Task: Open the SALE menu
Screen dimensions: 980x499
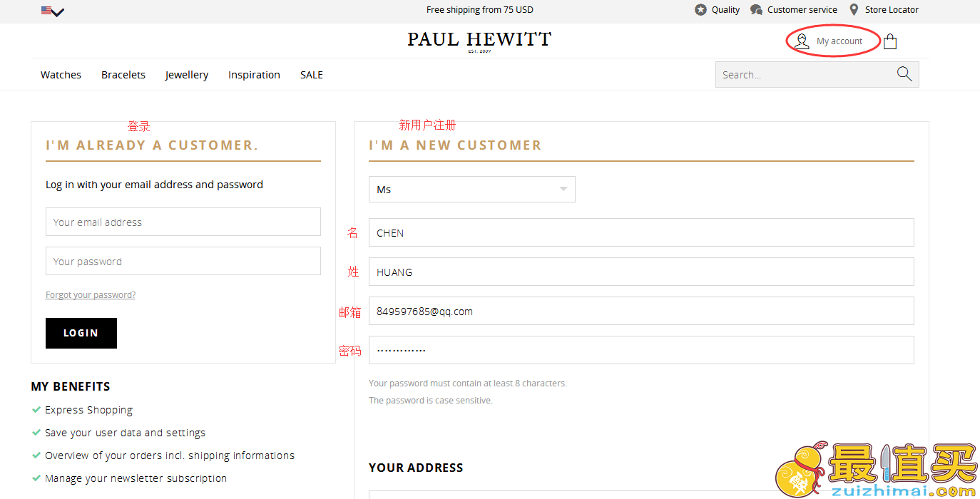Action: click(x=312, y=75)
